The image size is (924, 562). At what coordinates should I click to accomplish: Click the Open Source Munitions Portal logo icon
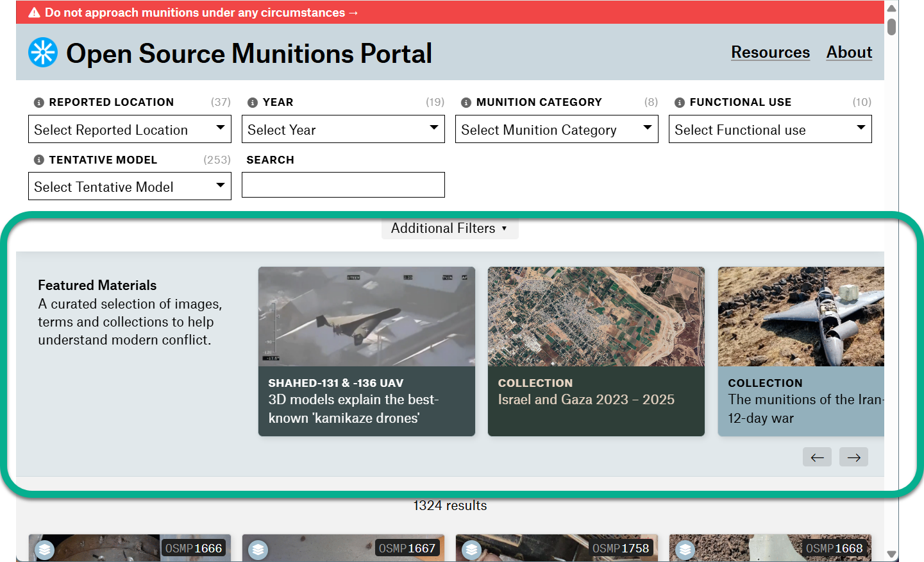click(43, 53)
